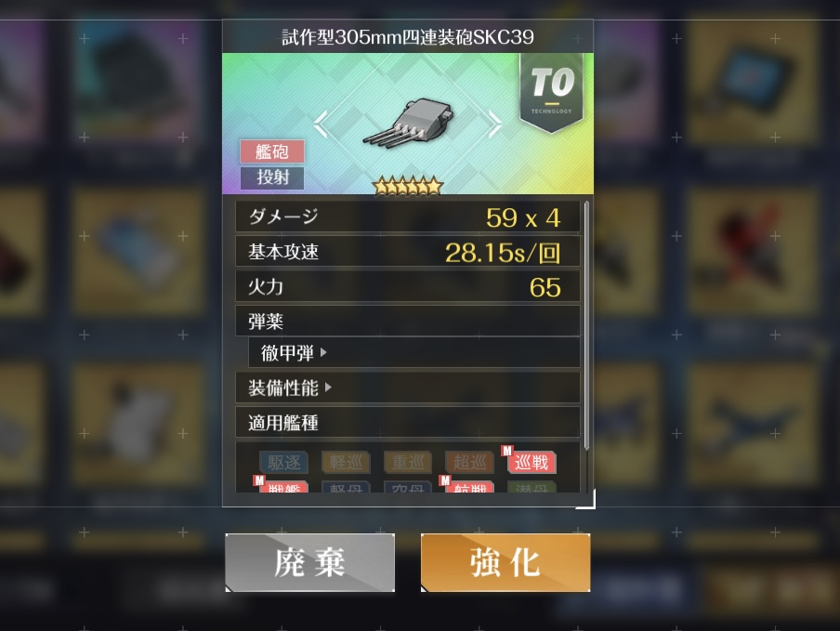Select the 基本攻速 stat row
Viewport: 840px width, 631px height.
click(x=408, y=252)
